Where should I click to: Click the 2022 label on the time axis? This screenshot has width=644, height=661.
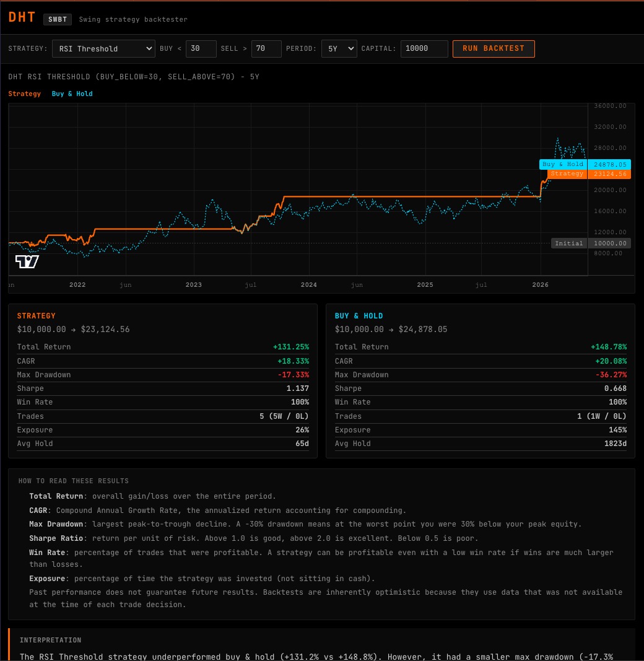click(x=77, y=285)
